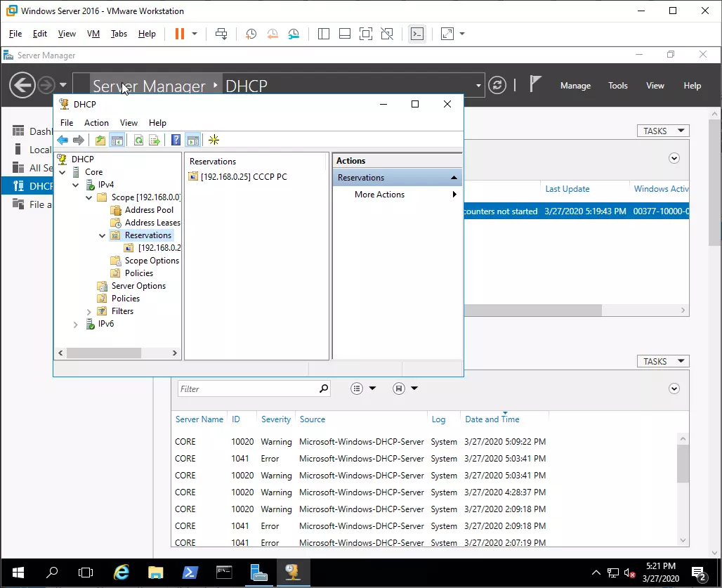Click the Refresh icon in DHCP toolbar
This screenshot has height=588, width=722.
click(x=139, y=141)
